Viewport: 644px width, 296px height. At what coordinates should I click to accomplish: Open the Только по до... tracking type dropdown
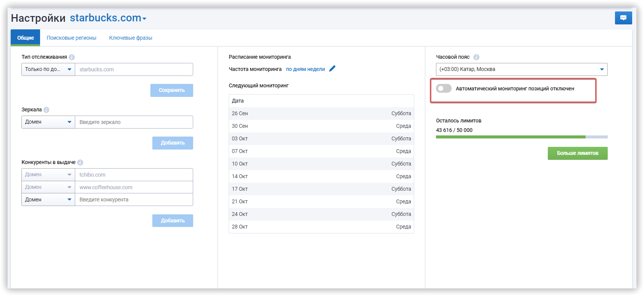coord(48,69)
